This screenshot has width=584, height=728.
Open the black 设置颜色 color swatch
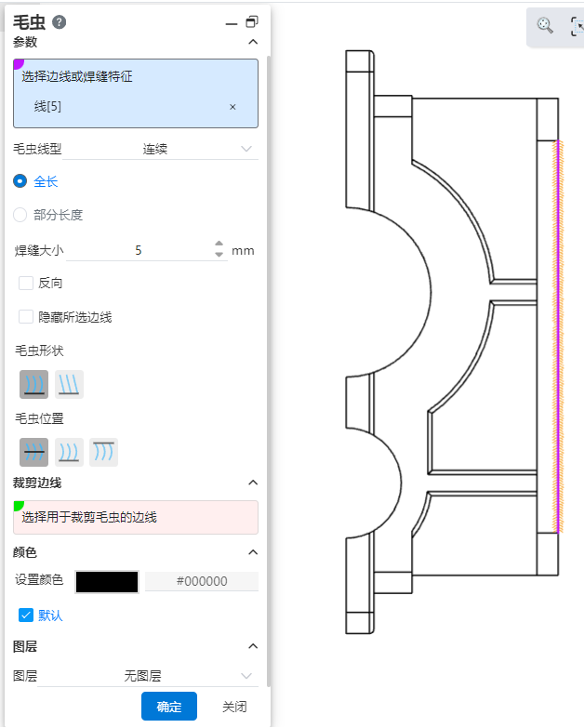tap(107, 581)
